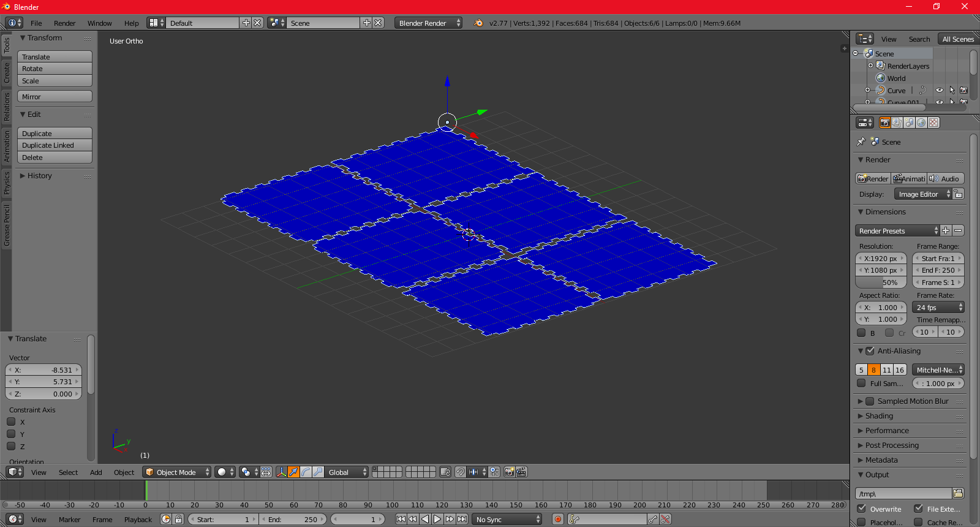980x527 pixels.
Task: Open the Global transform orientation dropdown
Action: [x=347, y=472]
